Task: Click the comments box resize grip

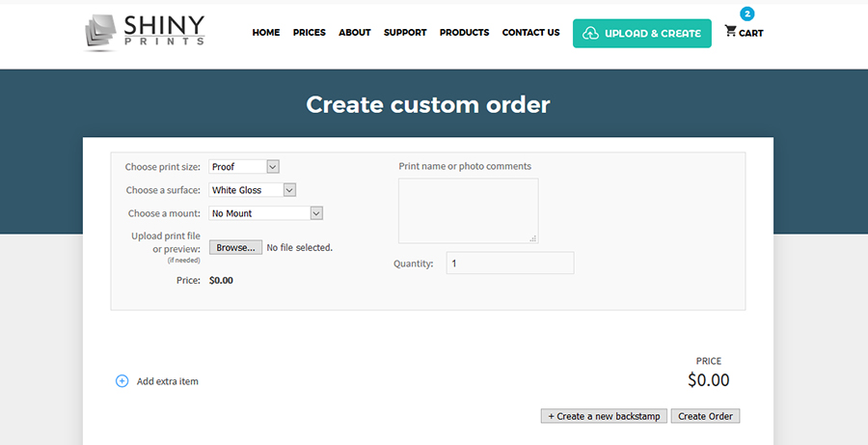Action: tap(533, 238)
